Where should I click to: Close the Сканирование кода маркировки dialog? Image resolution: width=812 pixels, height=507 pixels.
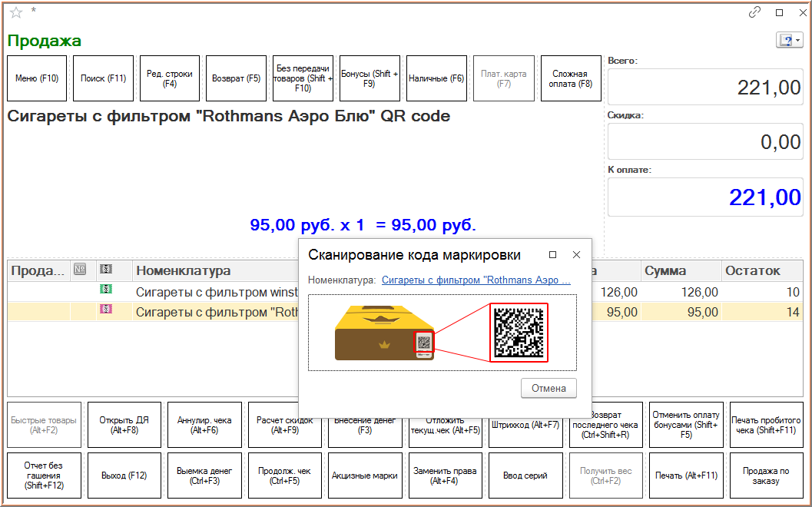[x=576, y=255]
